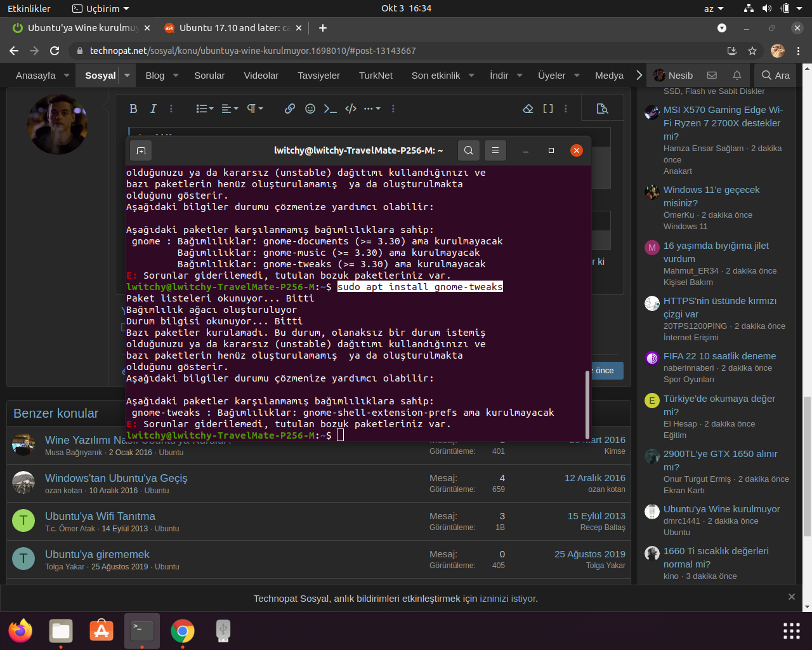The image size is (812, 650).
Task: Toggle bold formatting in post editor
Action: 133,109
